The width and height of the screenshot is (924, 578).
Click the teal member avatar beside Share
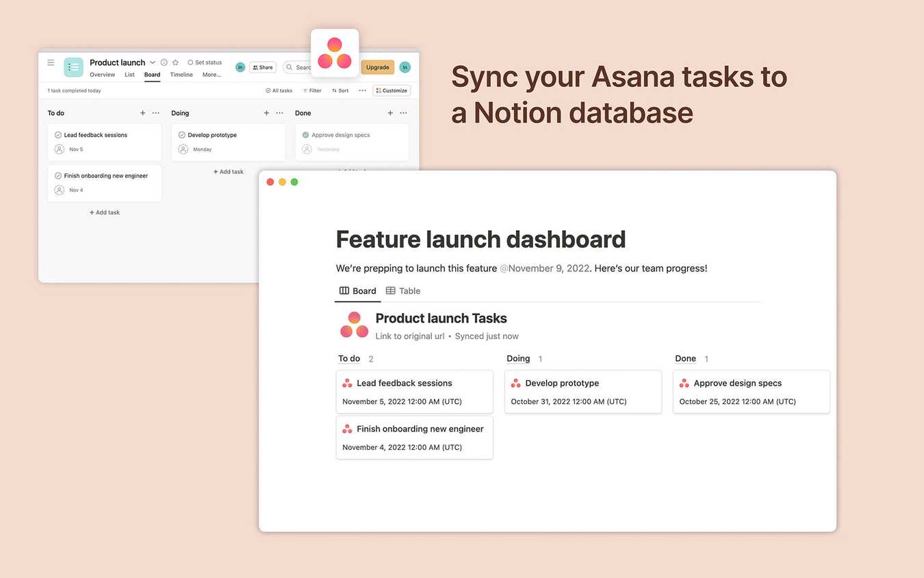pyautogui.click(x=240, y=67)
